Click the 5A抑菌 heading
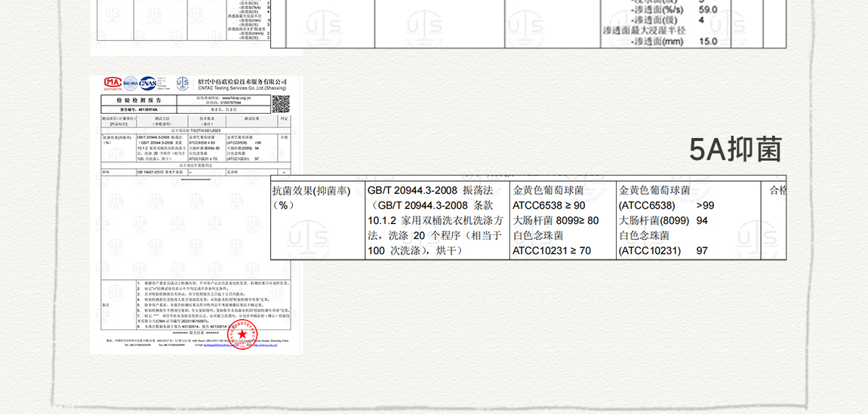This screenshot has height=414, width=868. 735,149
